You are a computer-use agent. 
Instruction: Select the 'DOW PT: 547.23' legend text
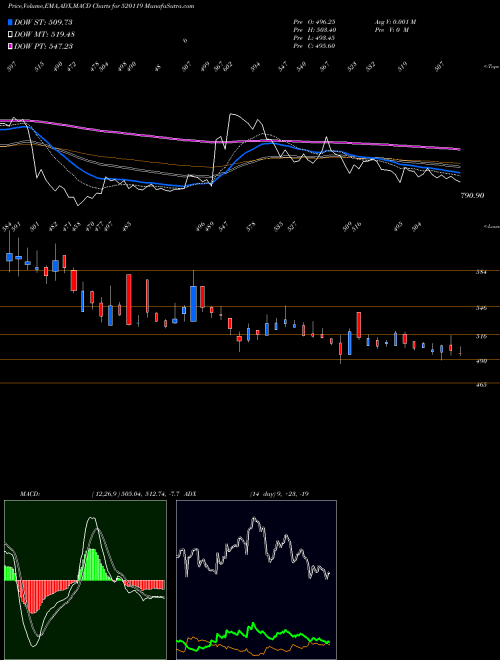coord(44,46)
